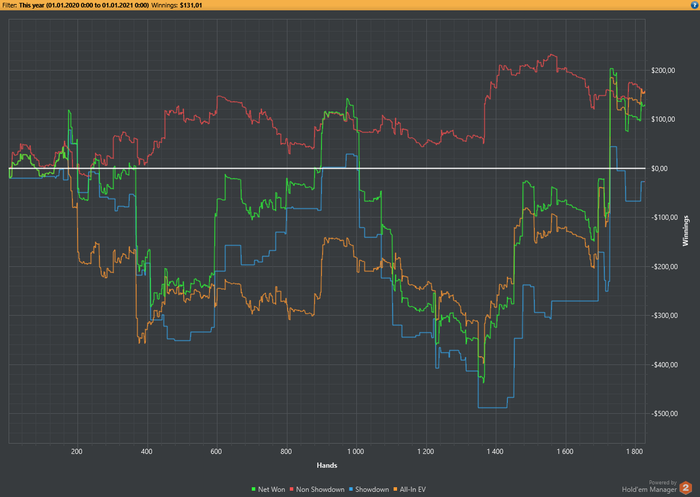Click the 1 600 x-axis label
This screenshot has height=497, width=700.
click(x=565, y=451)
